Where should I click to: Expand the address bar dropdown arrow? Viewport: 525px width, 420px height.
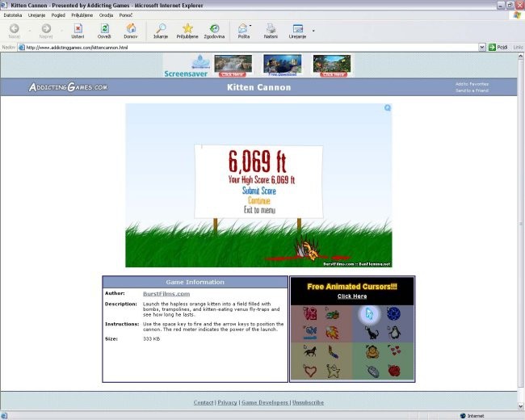(482, 48)
